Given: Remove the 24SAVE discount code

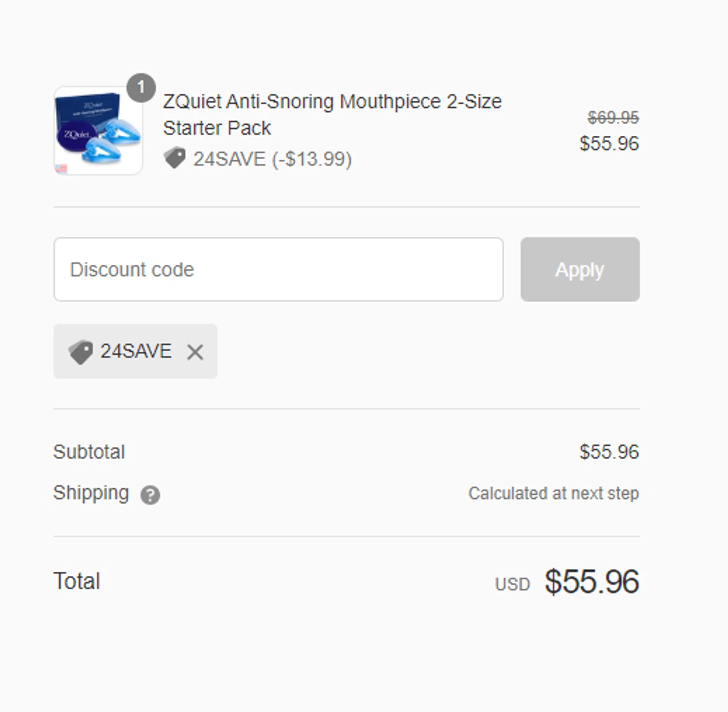Looking at the screenshot, I should click(x=195, y=352).
